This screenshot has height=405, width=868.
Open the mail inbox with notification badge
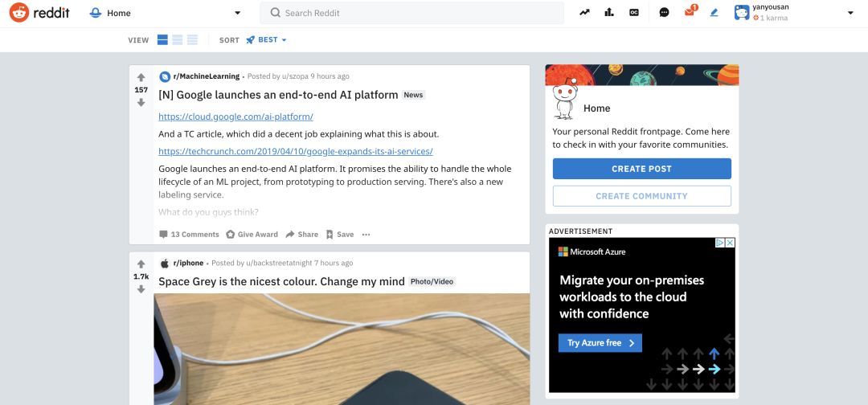[x=689, y=13]
